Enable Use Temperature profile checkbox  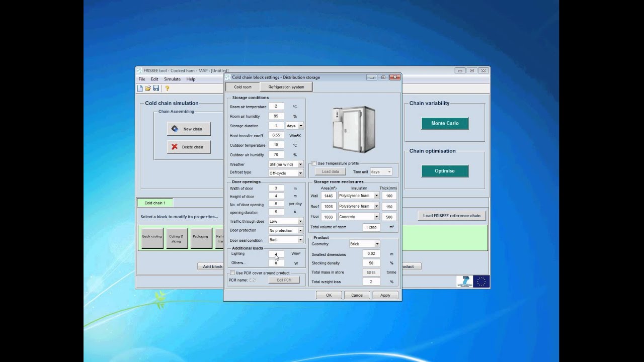coord(314,163)
